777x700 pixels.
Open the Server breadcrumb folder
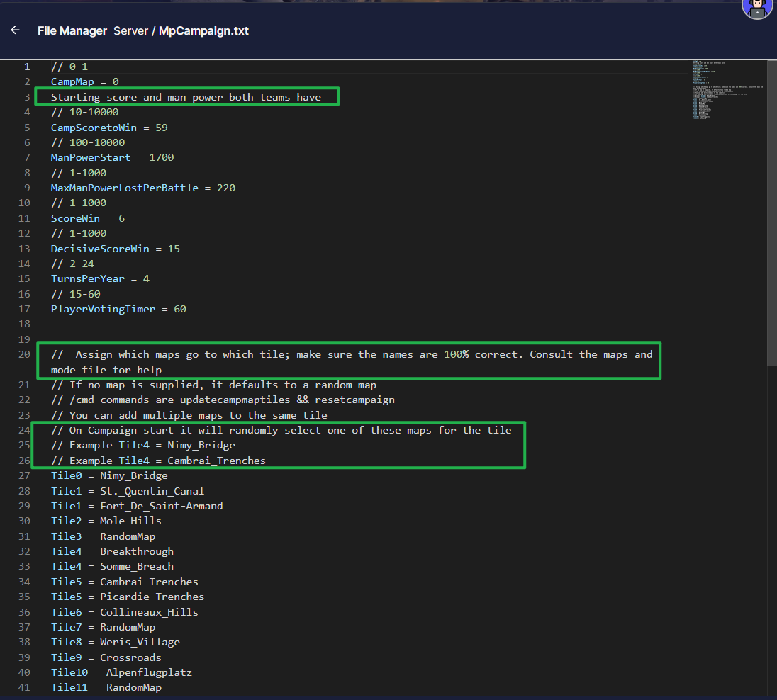click(x=130, y=31)
